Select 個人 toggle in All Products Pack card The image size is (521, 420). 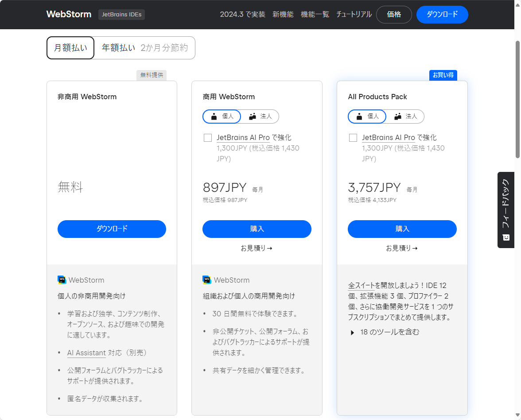click(x=367, y=116)
